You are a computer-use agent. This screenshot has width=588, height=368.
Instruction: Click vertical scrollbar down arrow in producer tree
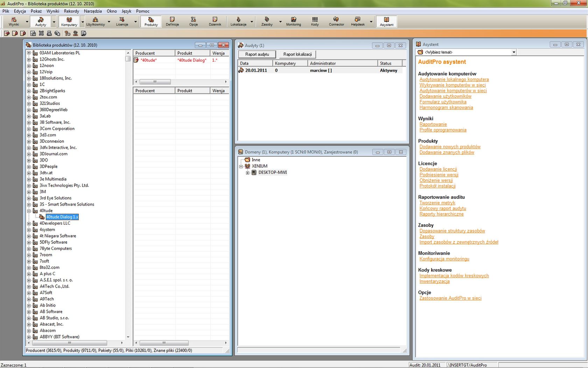(128, 337)
